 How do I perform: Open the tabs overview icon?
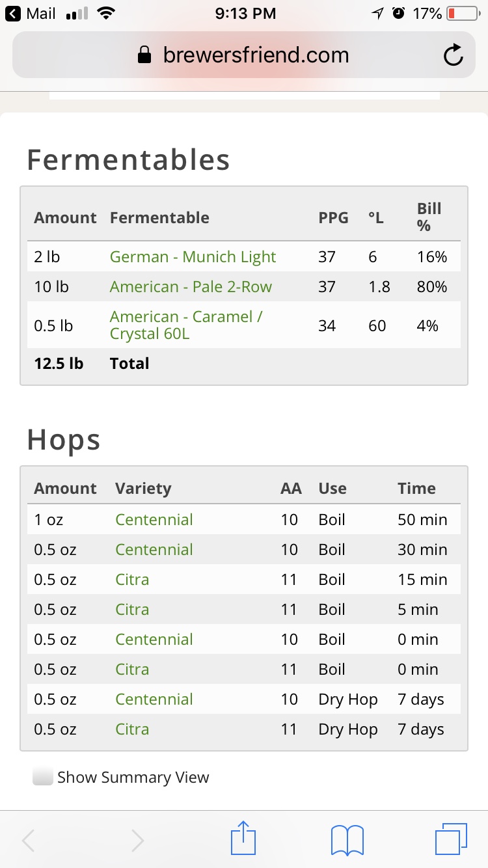coord(451,839)
